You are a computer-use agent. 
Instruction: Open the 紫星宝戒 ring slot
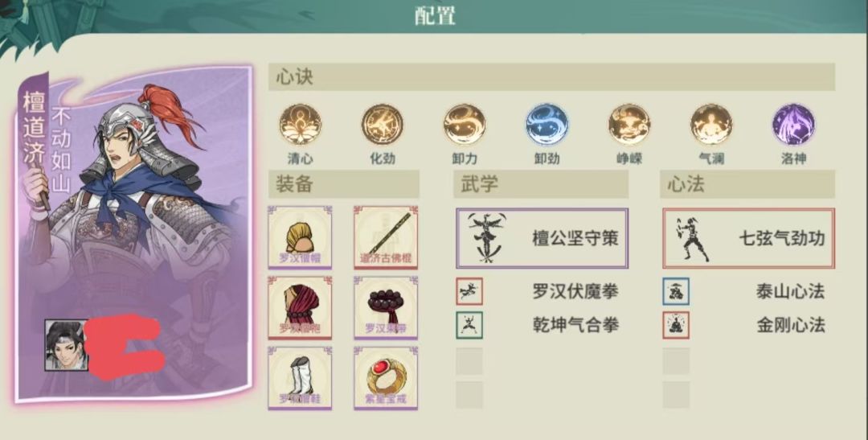click(x=386, y=378)
